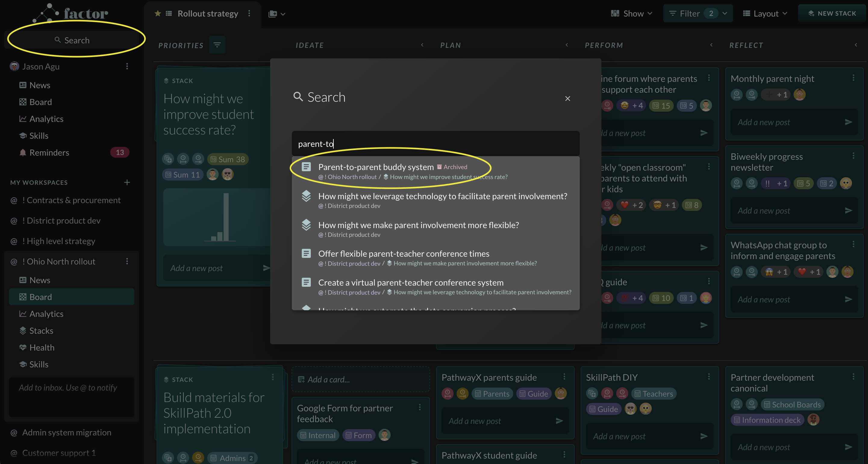
Task: Click 'Add to inbox' text field
Action: (71, 397)
